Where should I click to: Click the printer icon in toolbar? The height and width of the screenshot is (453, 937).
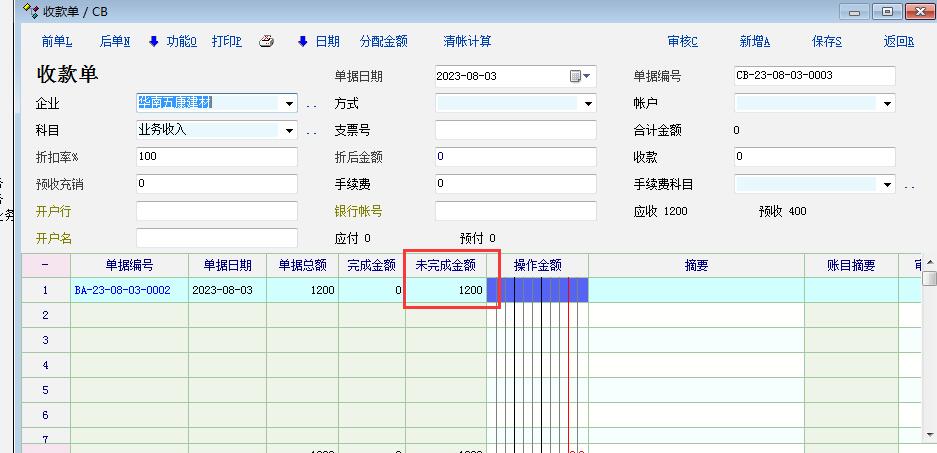(x=267, y=42)
